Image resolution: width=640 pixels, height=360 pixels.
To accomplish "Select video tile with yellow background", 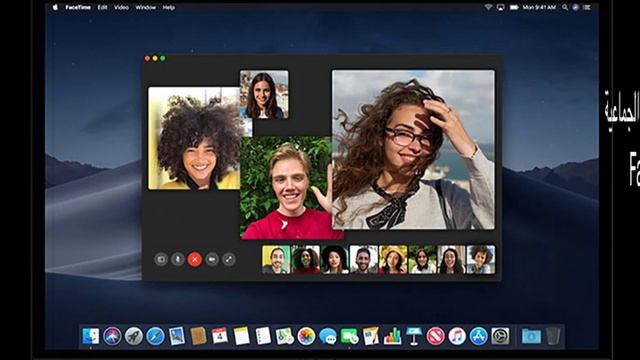I will point(194,138).
